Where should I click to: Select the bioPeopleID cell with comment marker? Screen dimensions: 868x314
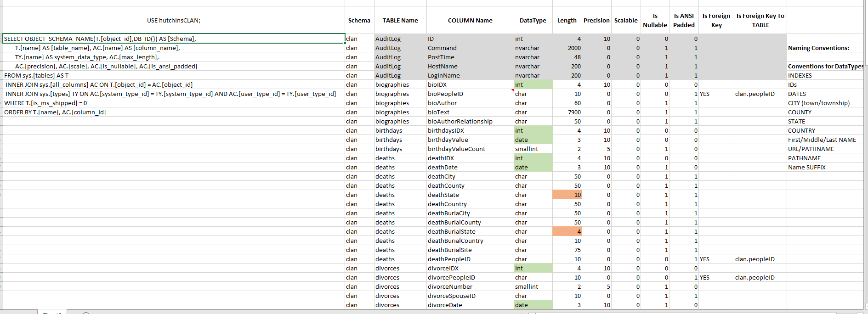tap(470, 94)
